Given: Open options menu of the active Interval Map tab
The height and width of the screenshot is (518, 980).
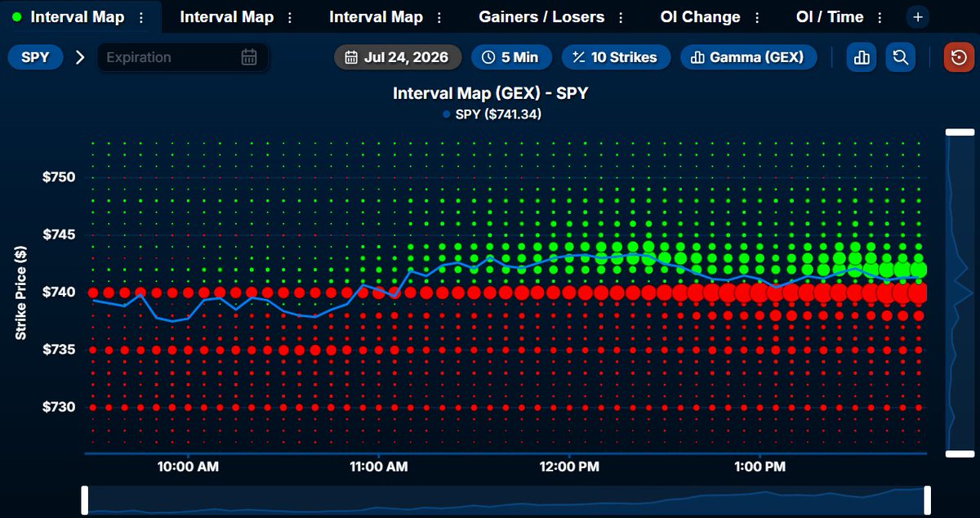Looking at the screenshot, I should pyautogui.click(x=142, y=17).
